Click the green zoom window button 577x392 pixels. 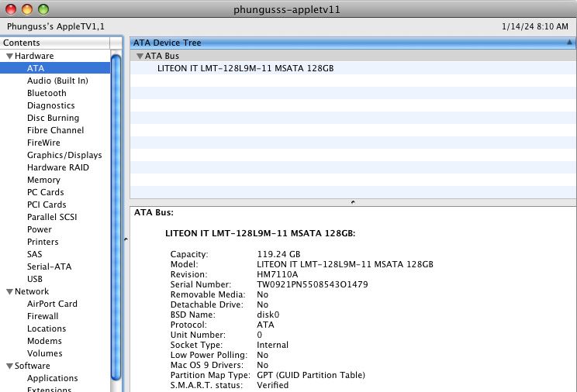tap(43, 9)
